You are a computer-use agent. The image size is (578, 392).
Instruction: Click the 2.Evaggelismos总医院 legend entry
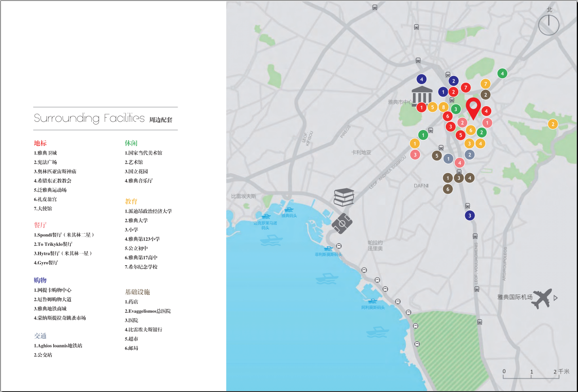click(x=148, y=311)
